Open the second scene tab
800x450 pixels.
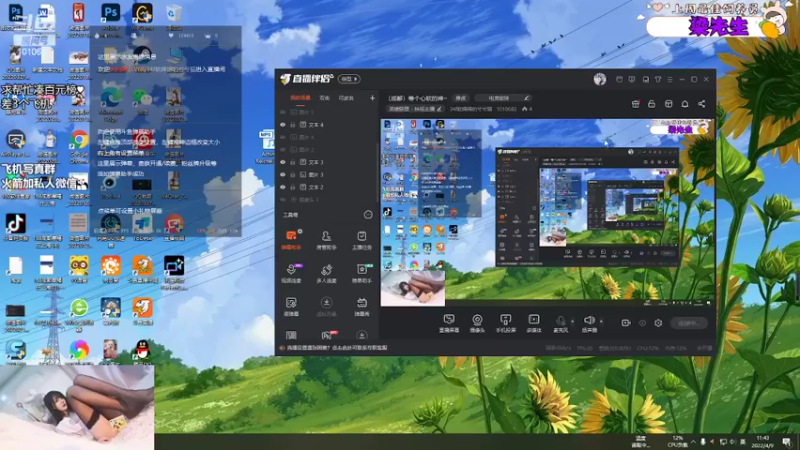point(324,98)
